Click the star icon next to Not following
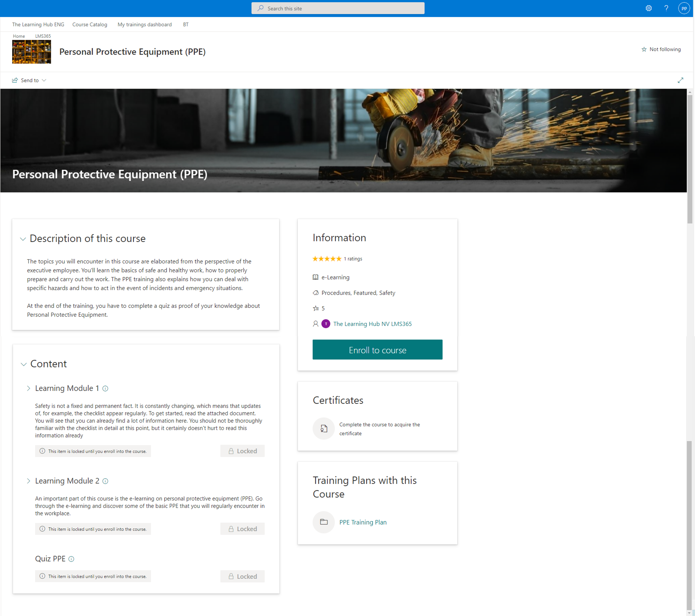Viewport: 695px width, 616px height. (x=644, y=49)
